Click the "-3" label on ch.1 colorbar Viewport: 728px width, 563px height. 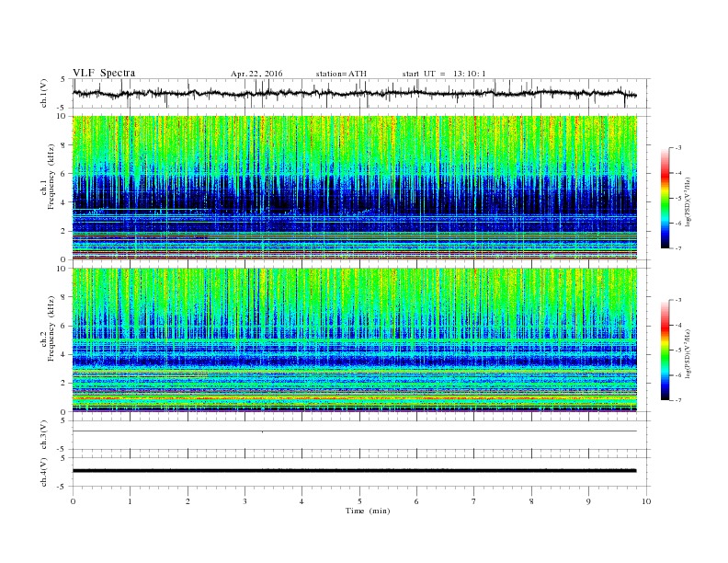coord(678,148)
